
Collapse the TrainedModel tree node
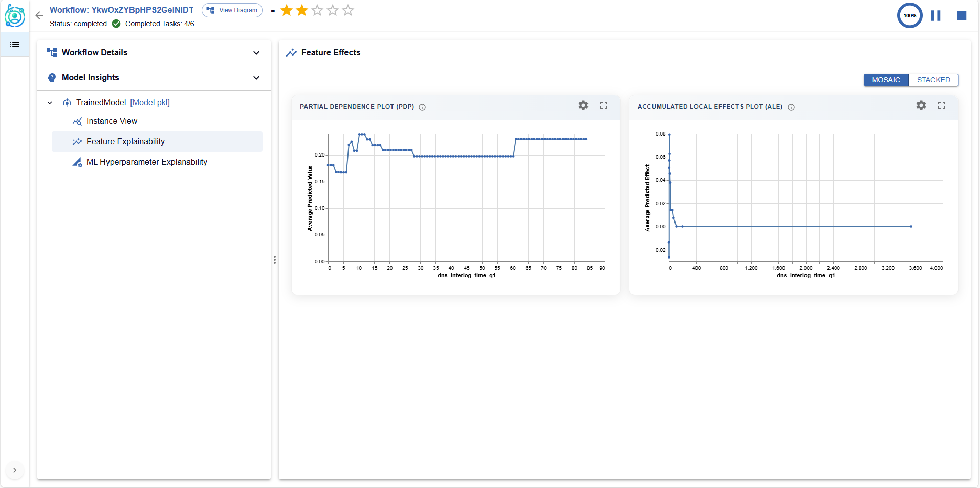pyautogui.click(x=50, y=103)
